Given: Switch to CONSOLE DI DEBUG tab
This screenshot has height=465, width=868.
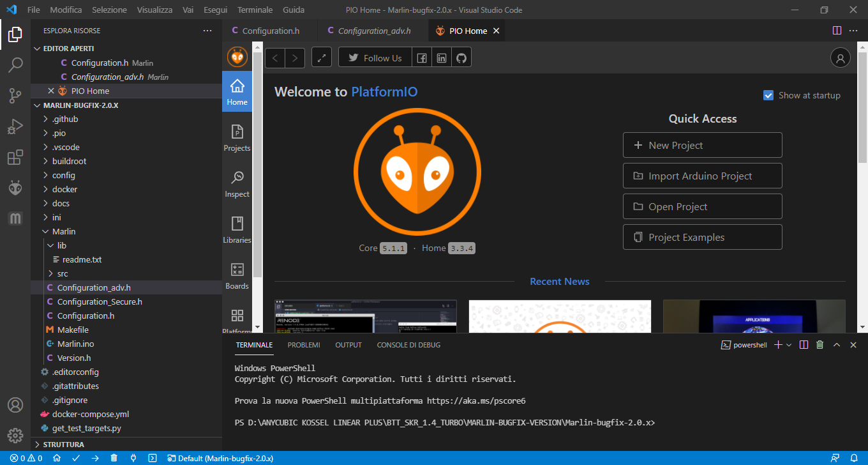Looking at the screenshot, I should 408,345.
